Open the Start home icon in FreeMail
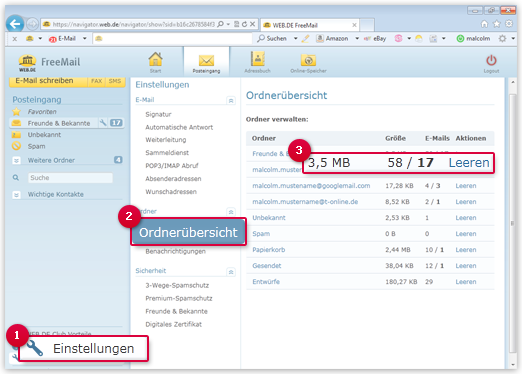This screenshot has height=374, width=522. coord(155,62)
